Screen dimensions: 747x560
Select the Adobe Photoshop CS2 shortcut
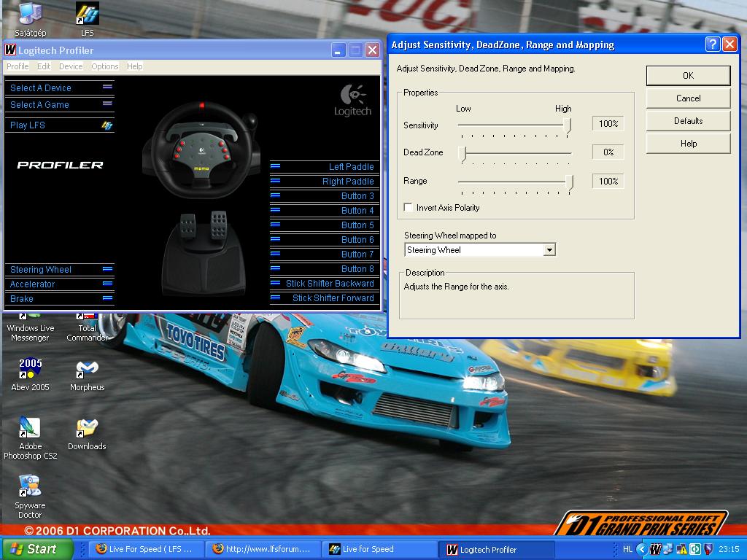pos(30,438)
